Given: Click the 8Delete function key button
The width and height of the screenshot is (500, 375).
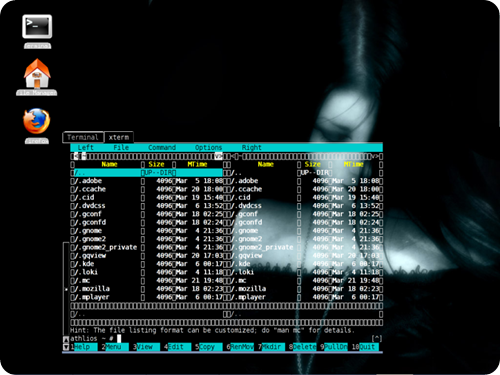Looking at the screenshot, I should coord(302,347).
